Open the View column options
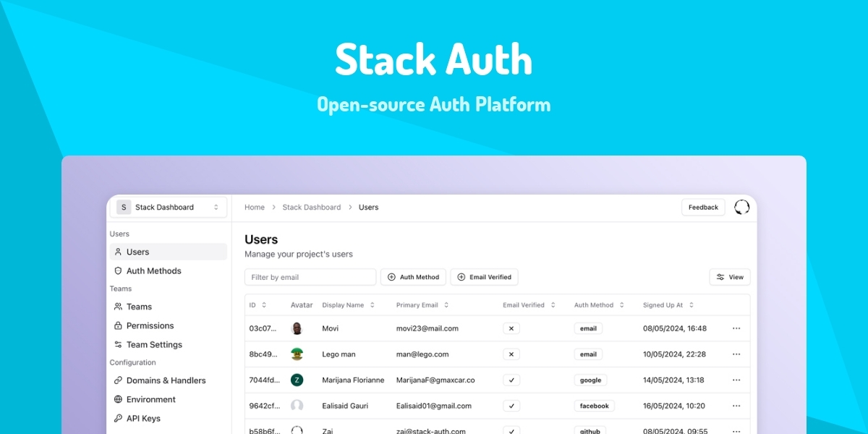This screenshot has height=434, width=868. pos(730,277)
